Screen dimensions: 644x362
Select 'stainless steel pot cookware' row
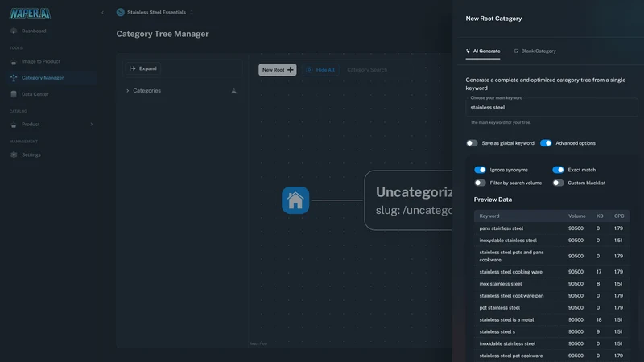click(x=551, y=356)
